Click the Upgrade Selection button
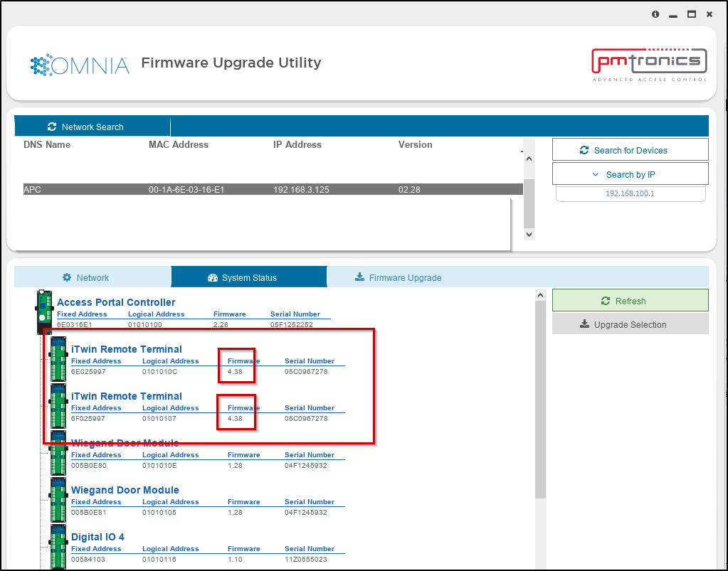The height and width of the screenshot is (571, 728). tap(630, 325)
